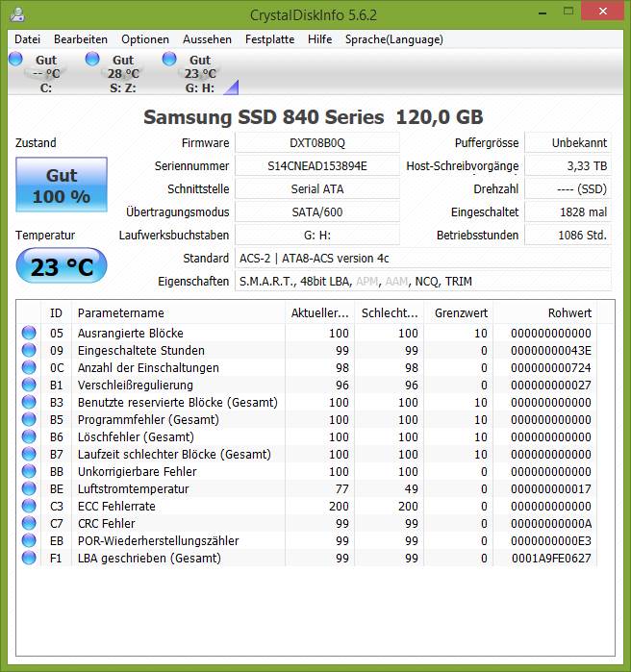Click the Eingeschaltet 1828 mal field
Image resolution: width=631 pixels, height=672 pixels.
(568, 212)
